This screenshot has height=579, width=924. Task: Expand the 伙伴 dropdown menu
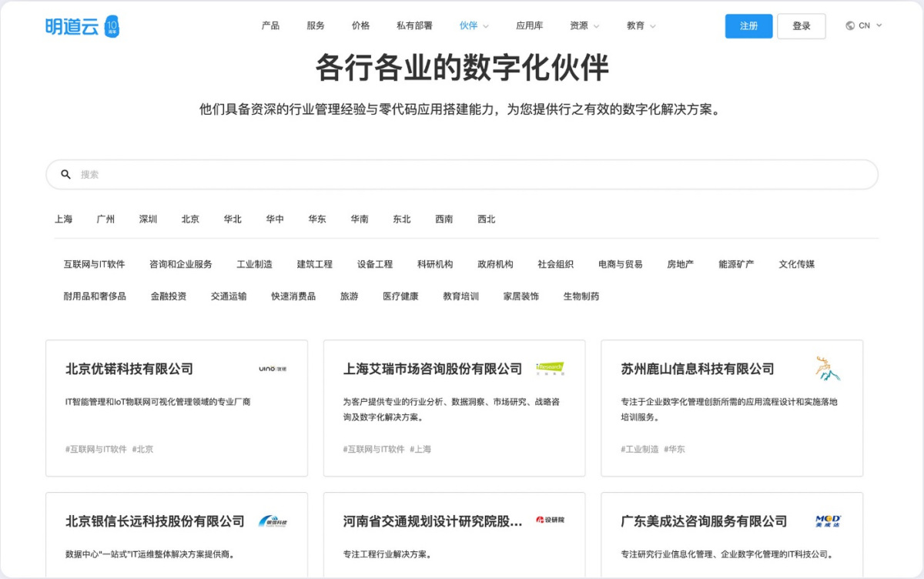(474, 25)
